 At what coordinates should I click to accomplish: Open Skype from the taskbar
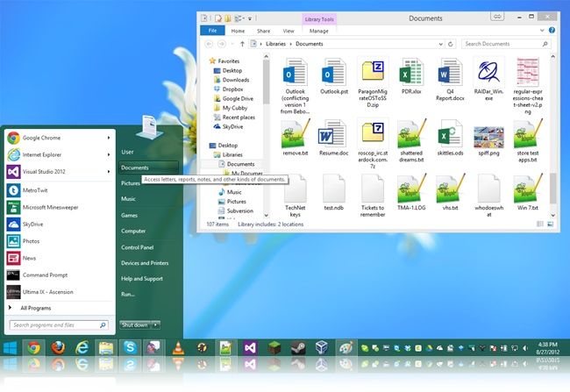tap(130, 348)
